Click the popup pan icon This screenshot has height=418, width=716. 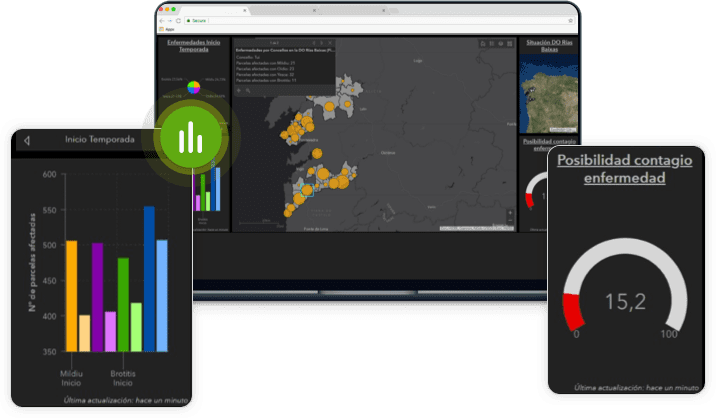[x=238, y=90]
